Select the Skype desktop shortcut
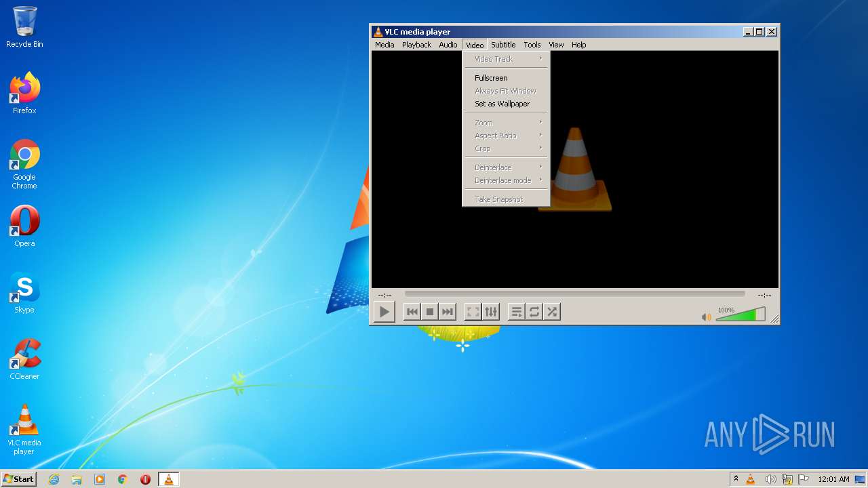The image size is (868, 488). click(x=24, y=293)
